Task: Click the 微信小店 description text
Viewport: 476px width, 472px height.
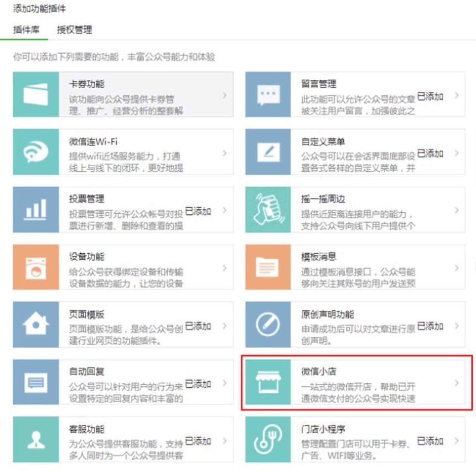Action: (x=358, y=392)
